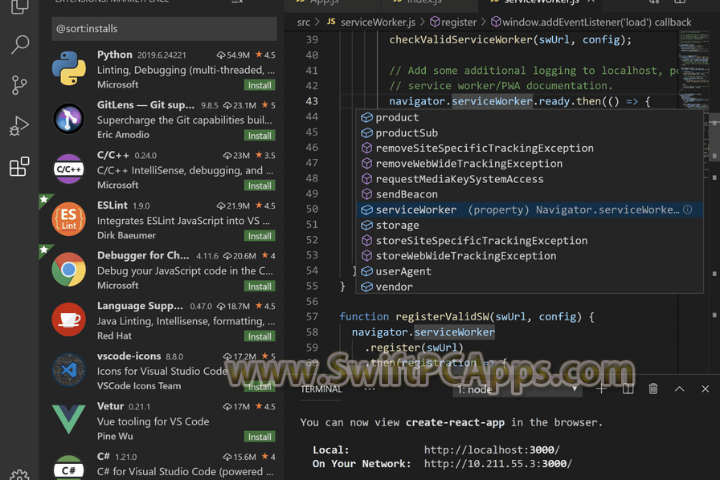Click the 'Eric Amodio' publisher name
This screenshot has width=720, height=480.
coord(123,135)
